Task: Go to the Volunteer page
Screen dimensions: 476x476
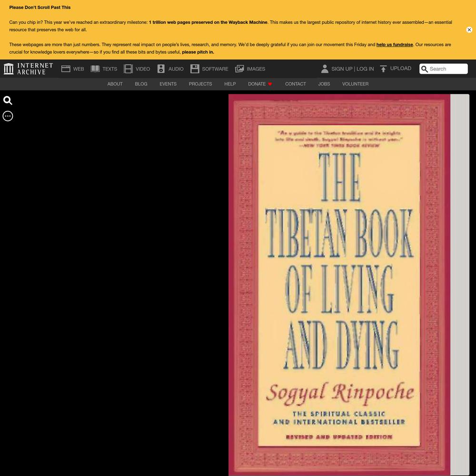Action: [x=355, y=84]
